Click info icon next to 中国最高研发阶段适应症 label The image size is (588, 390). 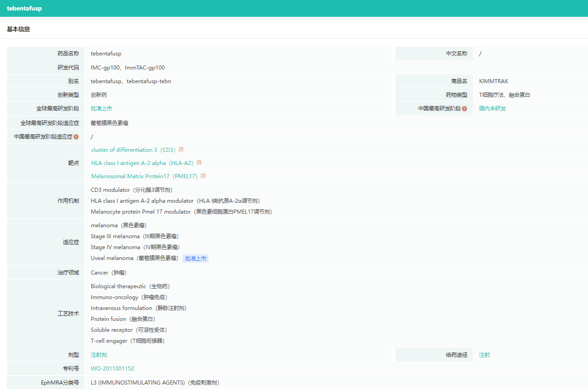click(76, 137)
